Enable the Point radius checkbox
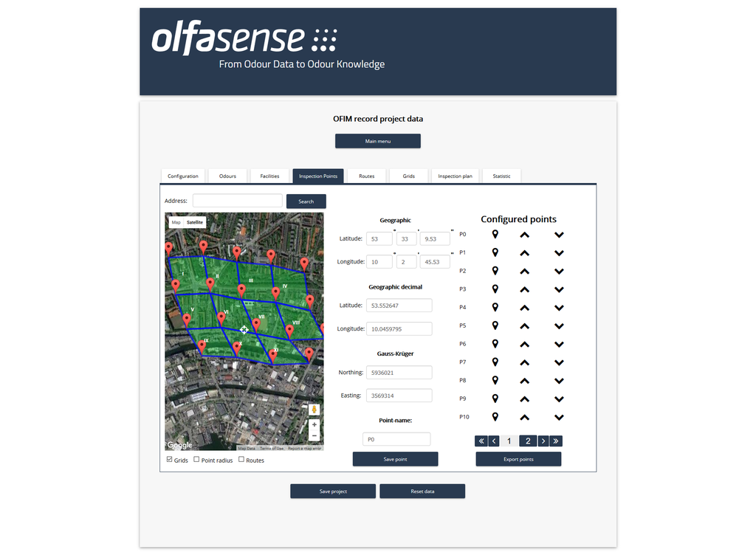The width and height of the screenshot is (756, 555). click(196, 460)
